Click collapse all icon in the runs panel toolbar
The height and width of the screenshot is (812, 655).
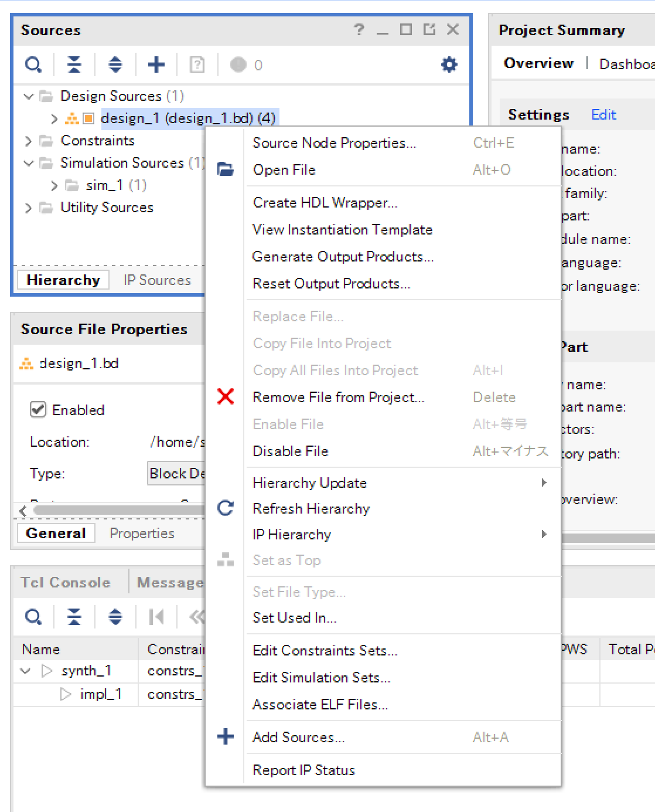click(x=74, y=617)
